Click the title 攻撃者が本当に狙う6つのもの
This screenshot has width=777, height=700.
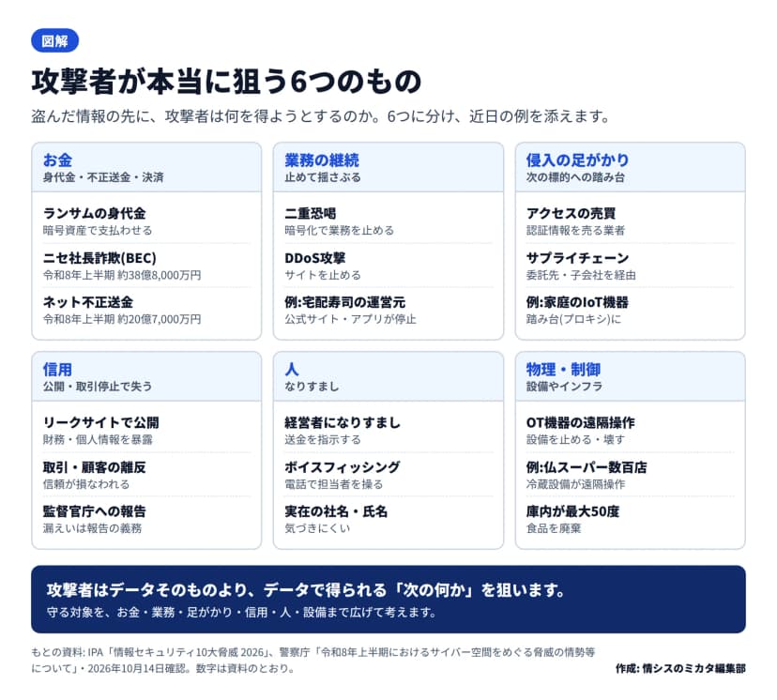[x=226, y=82]
